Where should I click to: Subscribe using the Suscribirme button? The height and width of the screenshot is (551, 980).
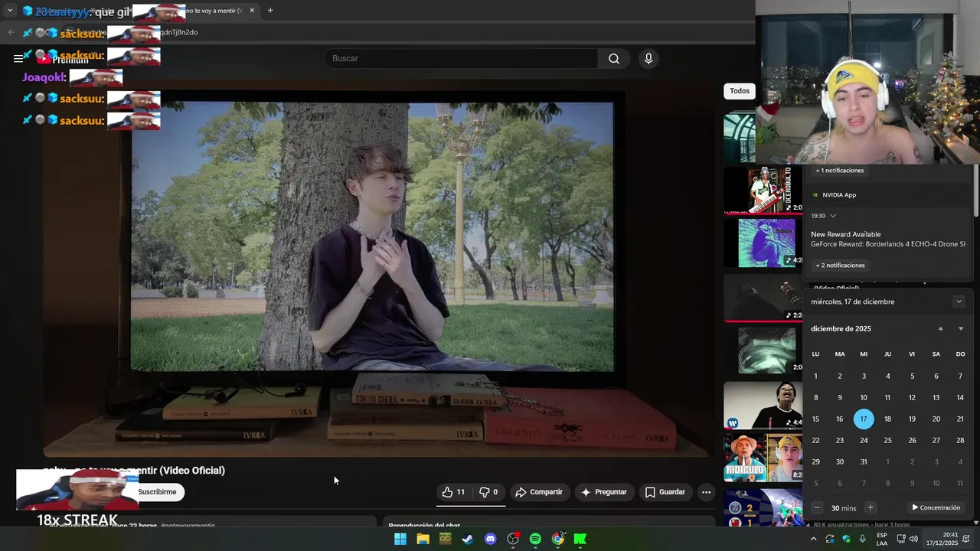157,492
